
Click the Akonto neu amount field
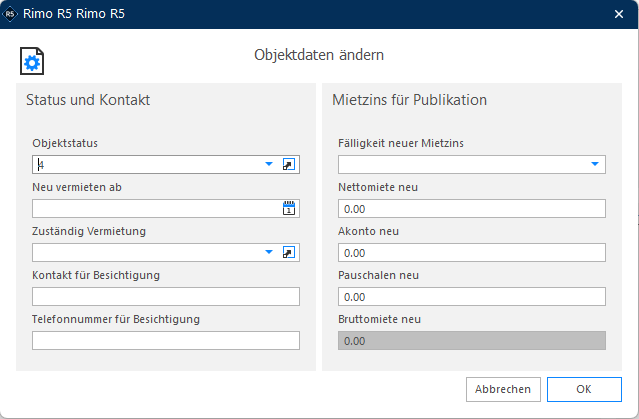(472, 252)
